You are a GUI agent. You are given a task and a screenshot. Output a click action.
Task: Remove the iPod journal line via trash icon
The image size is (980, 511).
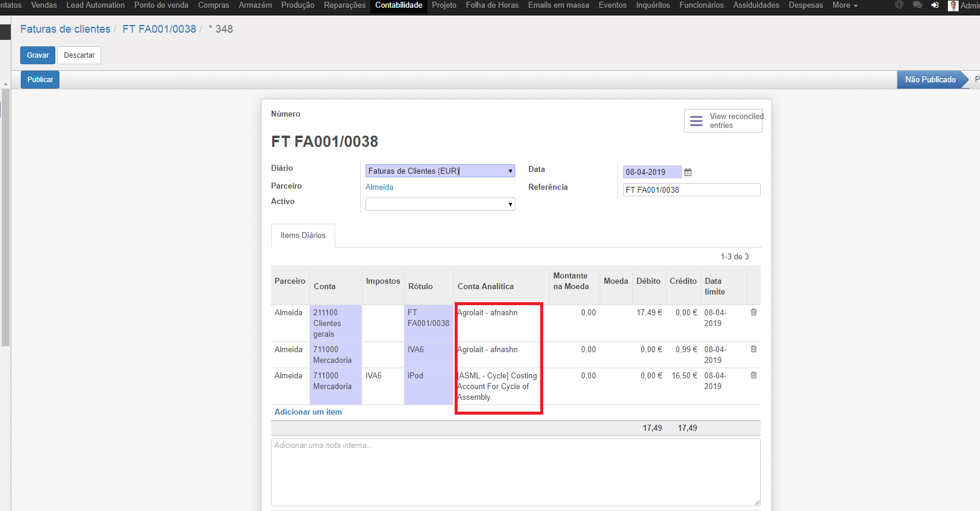pyautogui.click(x=754, y=375)
